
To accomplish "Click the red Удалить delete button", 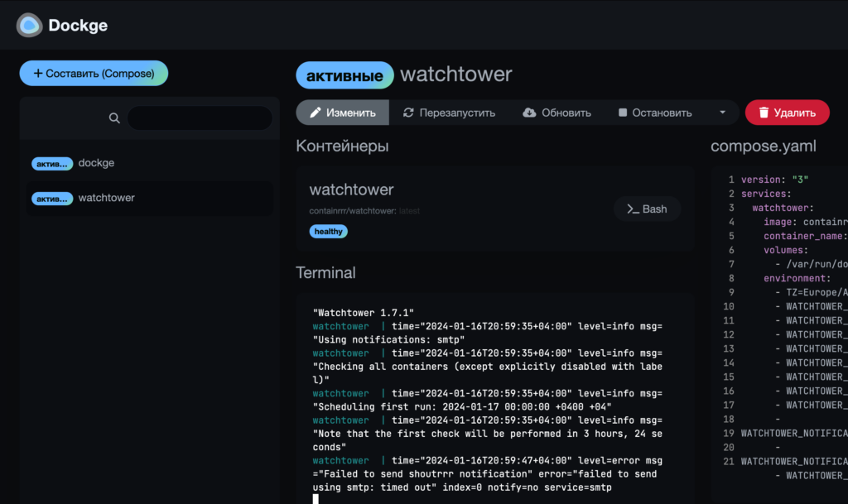I will pos(787,113).
